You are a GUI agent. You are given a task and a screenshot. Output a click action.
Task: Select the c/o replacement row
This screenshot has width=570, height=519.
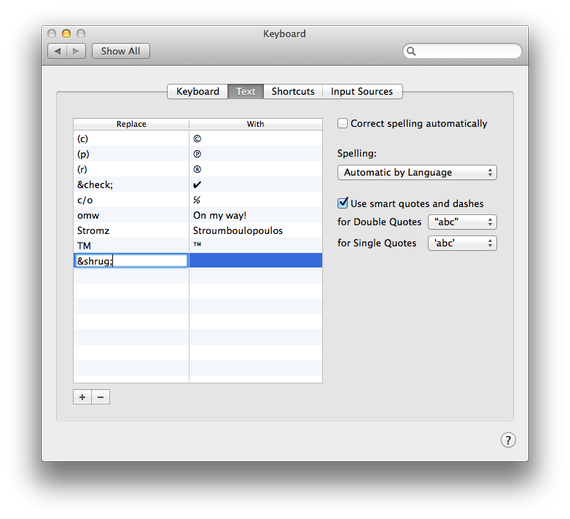[x=198, y=200]
